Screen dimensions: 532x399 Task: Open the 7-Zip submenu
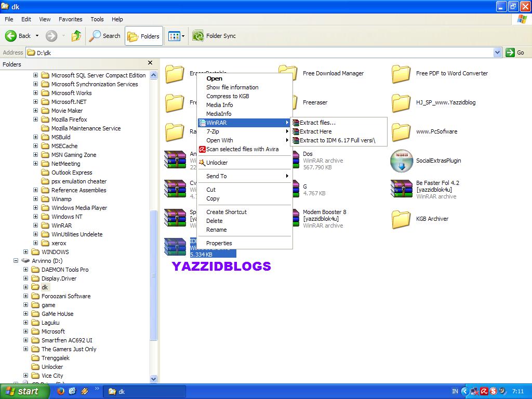tap(245, 131)
